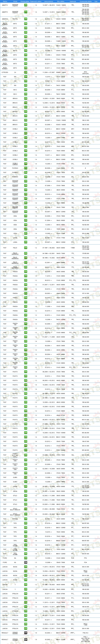
Task: Click the 'Marka' column header
Action: click(5, 1)
